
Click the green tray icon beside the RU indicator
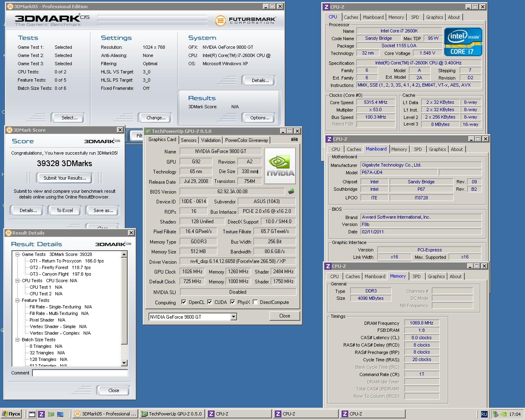coord(495,414)
